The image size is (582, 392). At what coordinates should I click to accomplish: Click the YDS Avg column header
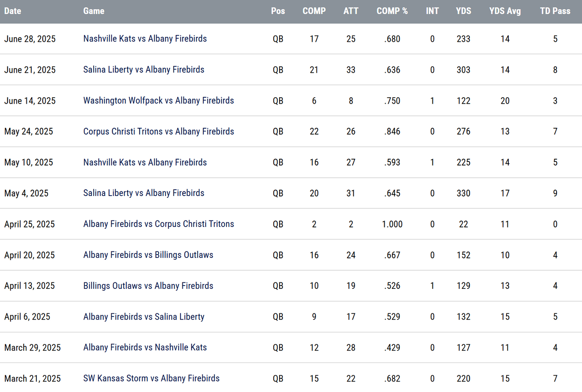click(505, 11)
